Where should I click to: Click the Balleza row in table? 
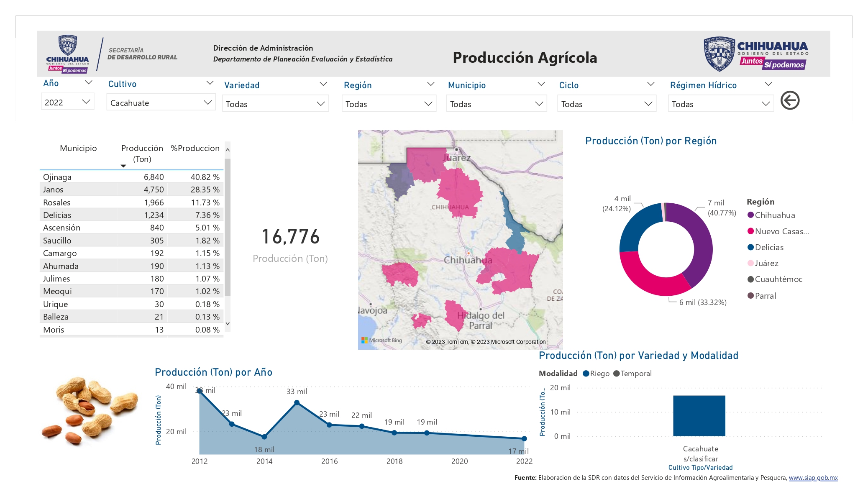click(x=131, y=317)
